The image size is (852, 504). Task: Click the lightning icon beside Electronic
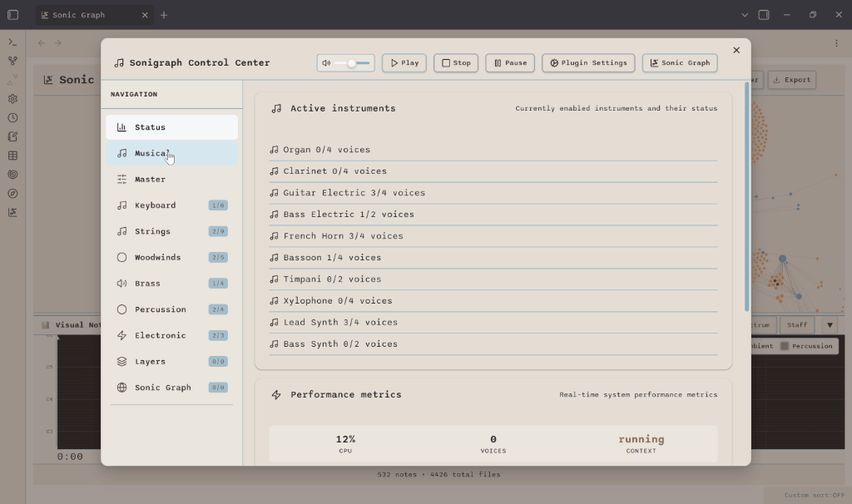coord(121,336)
